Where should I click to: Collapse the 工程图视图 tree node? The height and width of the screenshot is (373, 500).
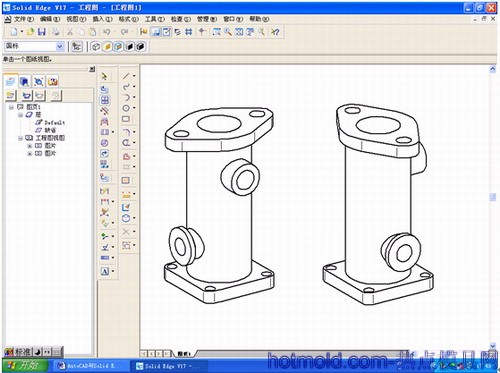pyautogui.click(x=20, y=138)
